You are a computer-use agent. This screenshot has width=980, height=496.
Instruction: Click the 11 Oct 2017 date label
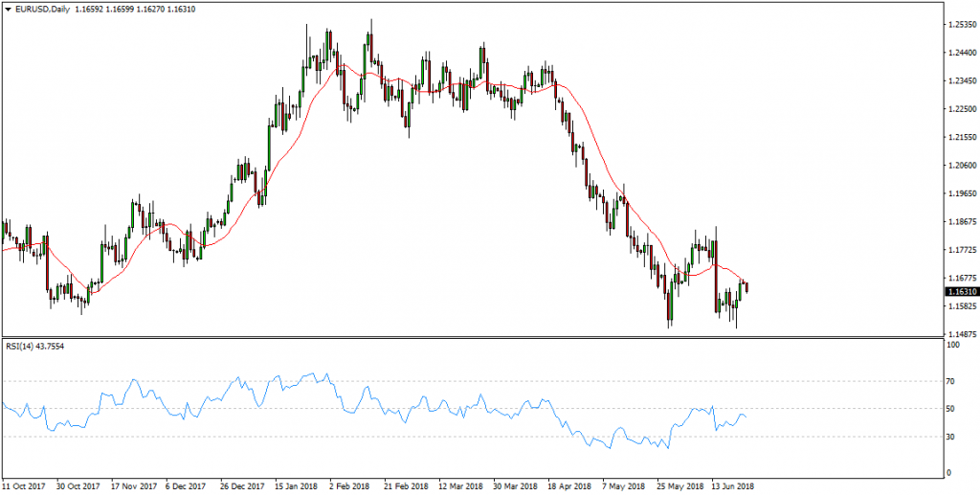23,486
